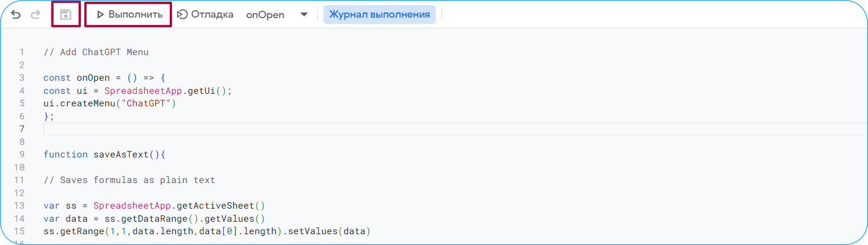Click the line with getDataRange().getValues()

tap(154, 219)
